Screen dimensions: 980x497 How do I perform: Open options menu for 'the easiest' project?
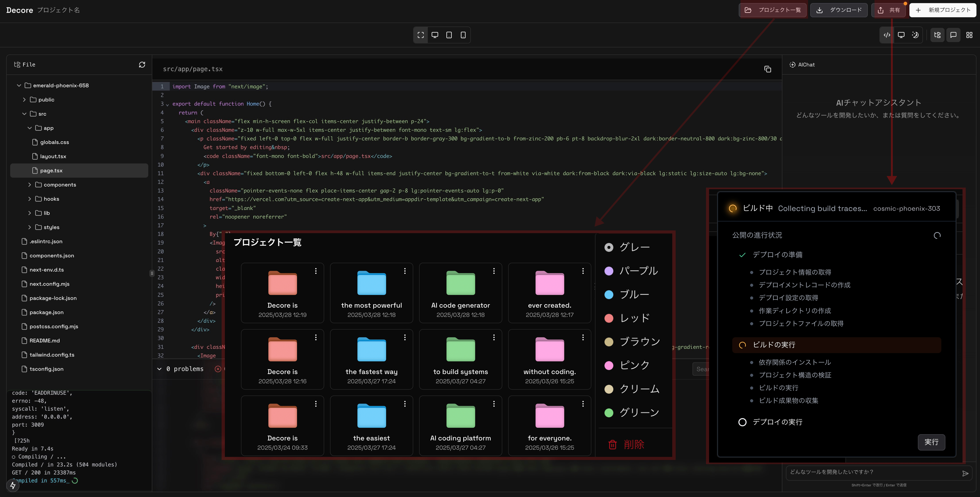pyautogui.click(x=405, y=404)
